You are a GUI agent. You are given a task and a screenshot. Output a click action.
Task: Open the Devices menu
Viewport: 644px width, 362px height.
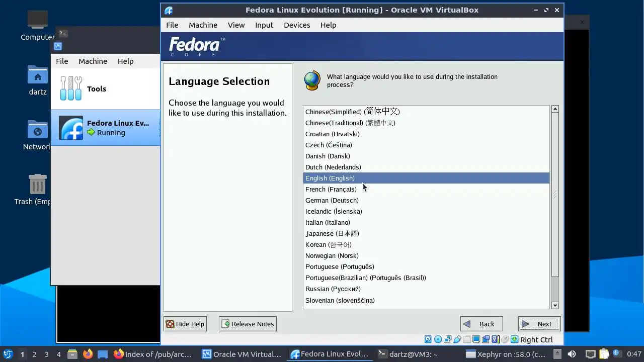297,25
